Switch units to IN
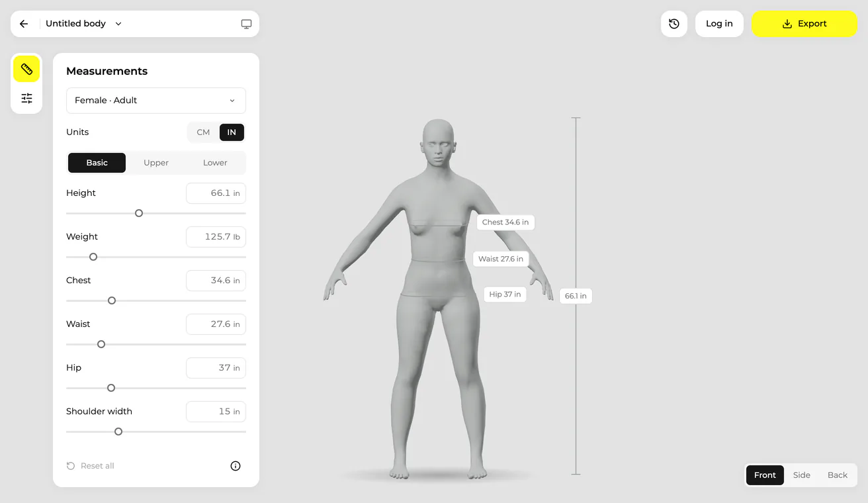The height and width of the screenshot is (503, 868). pyautogui.click(x=232, y=132)
